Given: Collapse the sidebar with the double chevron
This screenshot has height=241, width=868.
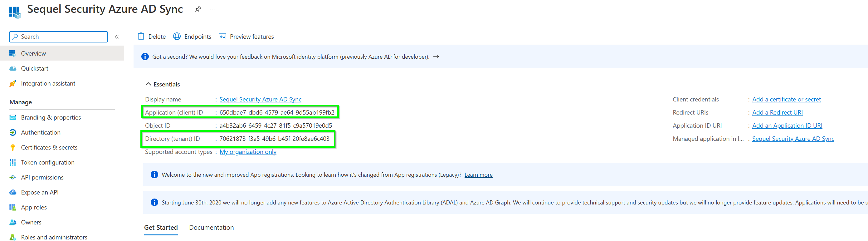Looking at the screenshot, I should (117, 37).
